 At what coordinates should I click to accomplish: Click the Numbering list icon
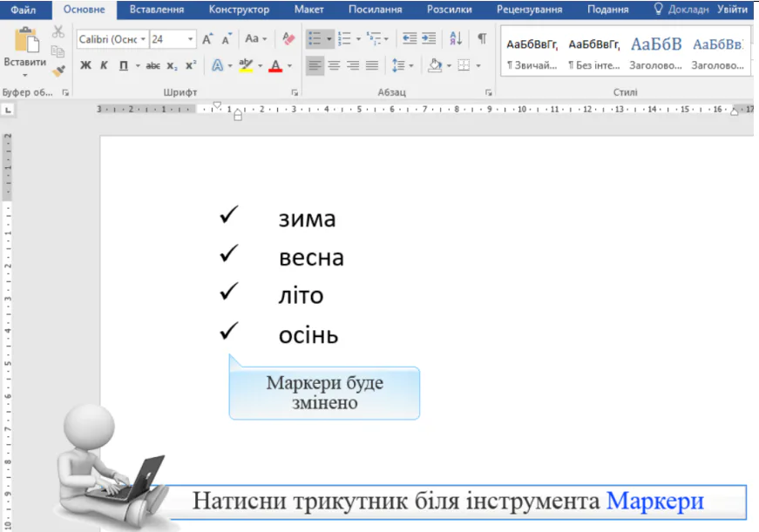click(x=343, y=39)
